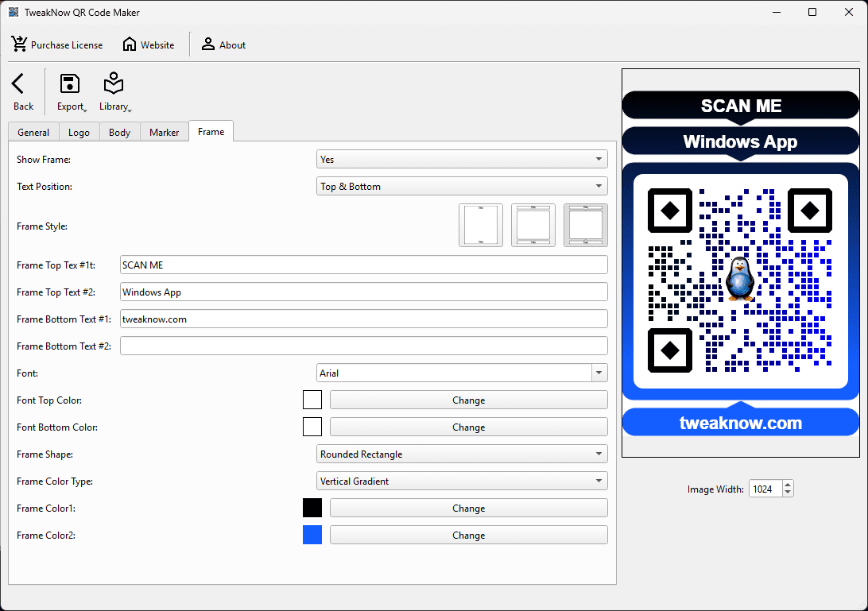Switch to the Marker tab
This screenshot has width=868, height=611.
(x=164, y=132)
